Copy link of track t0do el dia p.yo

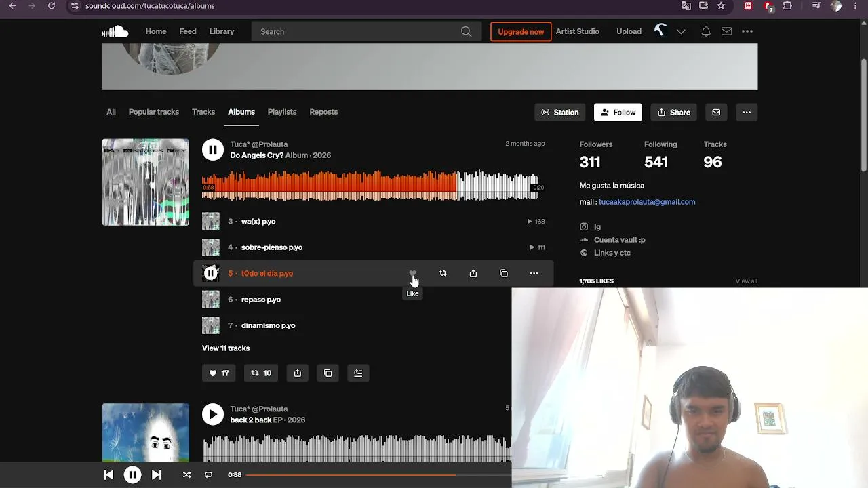click(x=504, y=273)
